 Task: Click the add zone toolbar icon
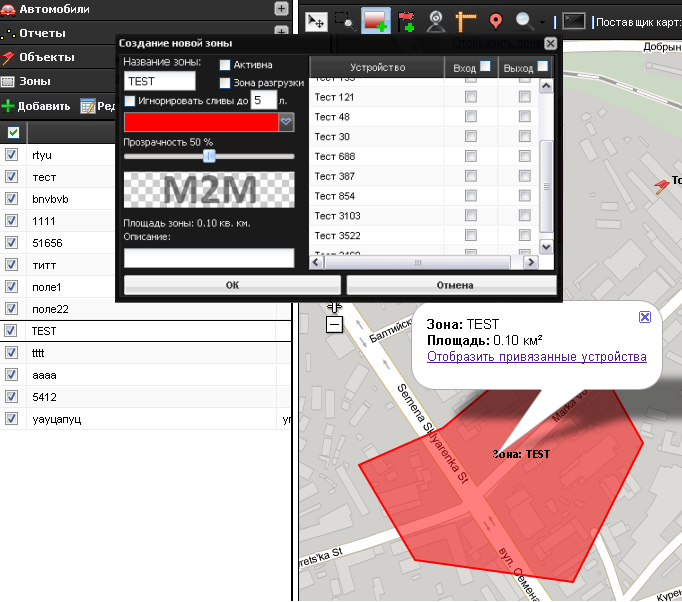(376, 20)
